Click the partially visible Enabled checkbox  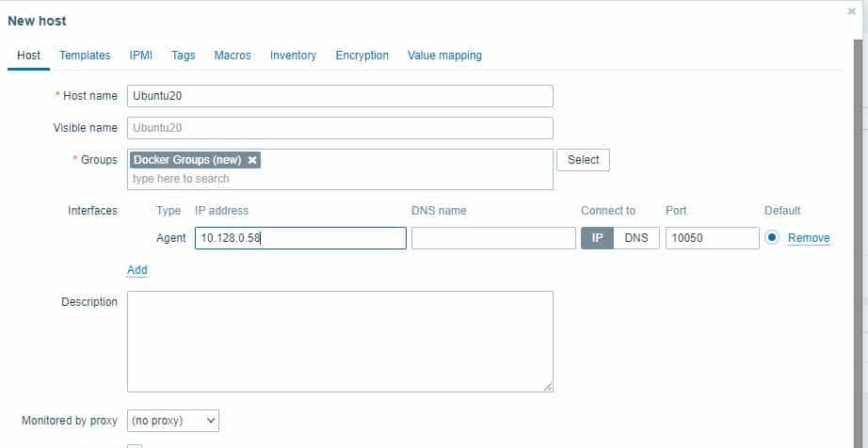(135, 446)
